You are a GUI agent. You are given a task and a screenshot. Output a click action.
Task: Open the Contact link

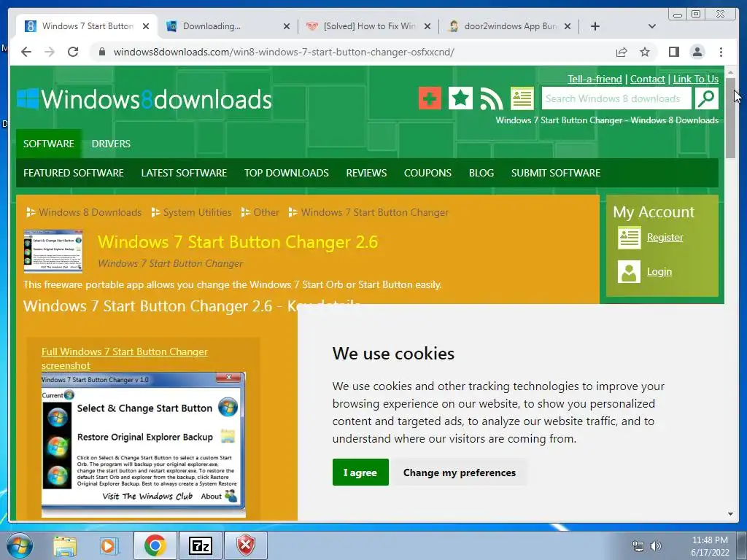[648, 79]
